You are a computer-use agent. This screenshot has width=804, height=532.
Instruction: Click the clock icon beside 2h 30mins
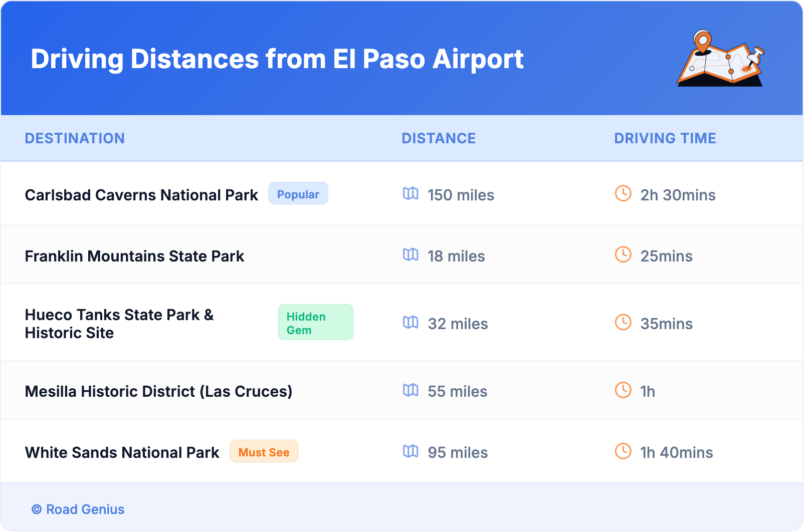pos(623,193)
